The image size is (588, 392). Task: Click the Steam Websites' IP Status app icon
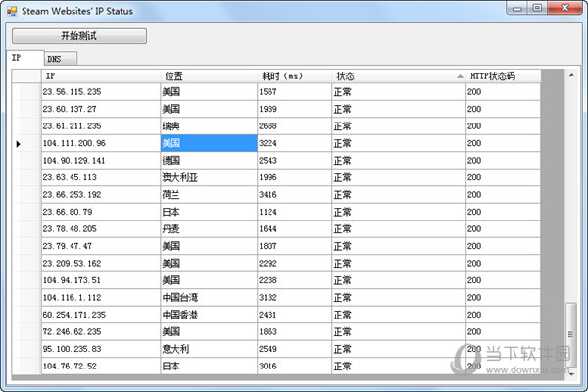pyautogui.click(x=12, y=11)
